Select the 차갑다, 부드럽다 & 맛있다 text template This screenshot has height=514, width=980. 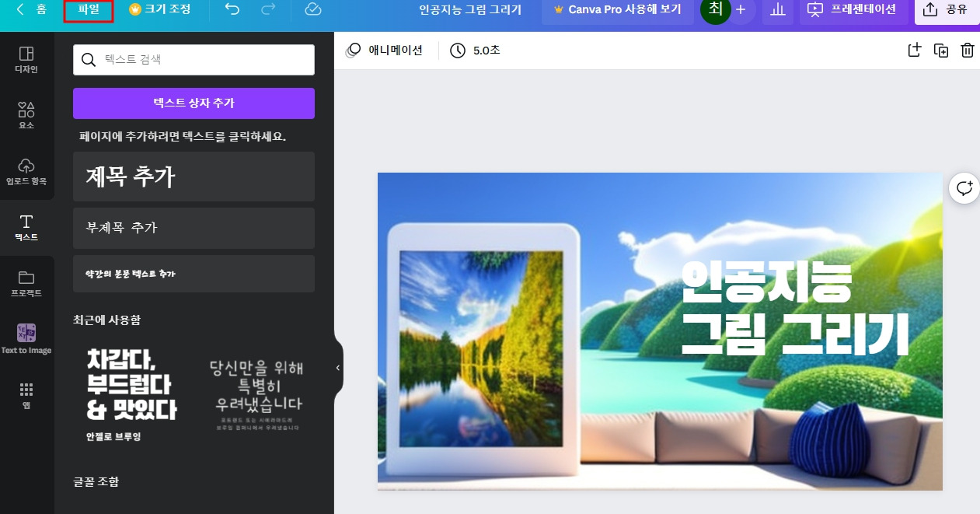click(131, 394)
